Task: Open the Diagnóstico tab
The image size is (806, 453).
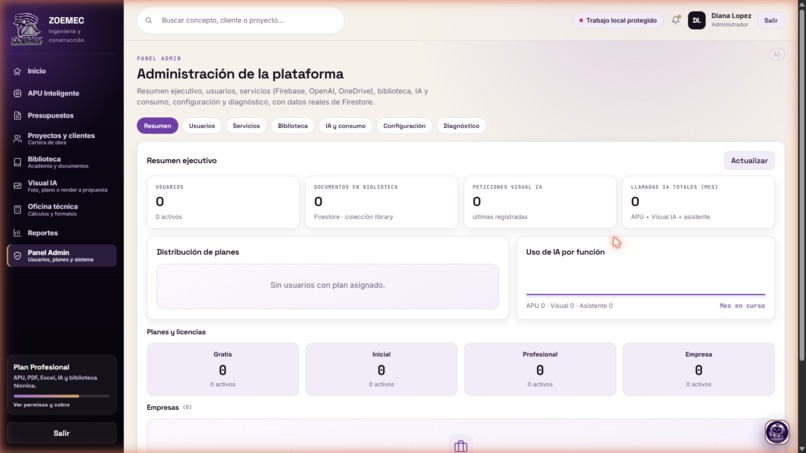Action: click(x=461, y=125)
